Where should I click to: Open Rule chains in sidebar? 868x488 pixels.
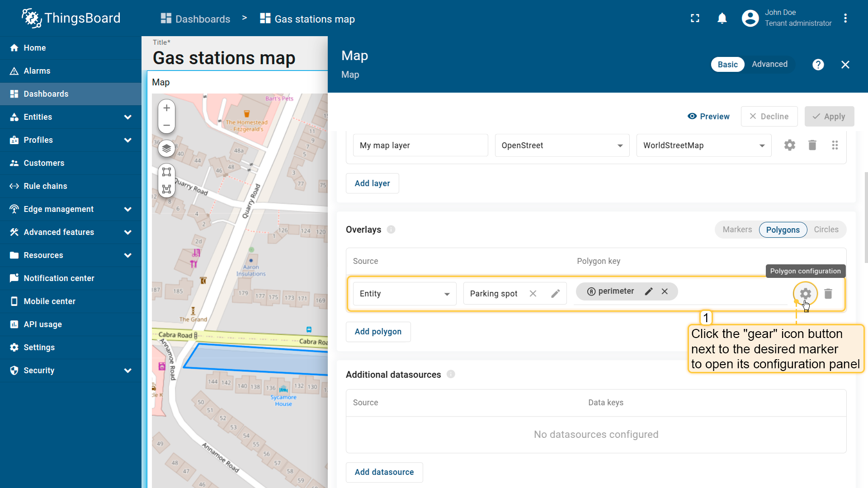coord(45,186)
